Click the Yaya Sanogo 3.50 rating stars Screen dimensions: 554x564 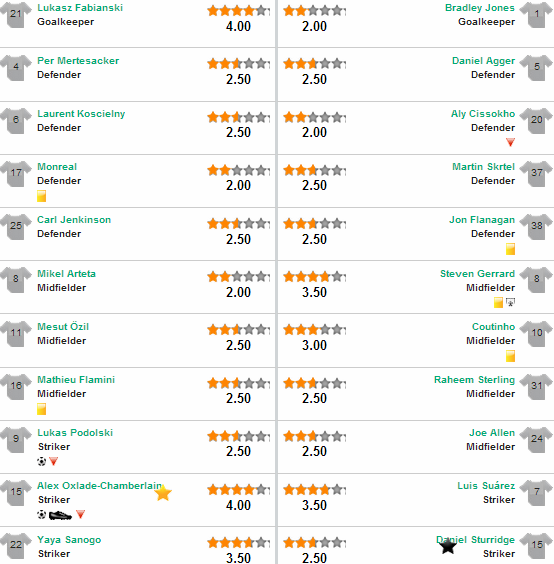pos(239,542)
